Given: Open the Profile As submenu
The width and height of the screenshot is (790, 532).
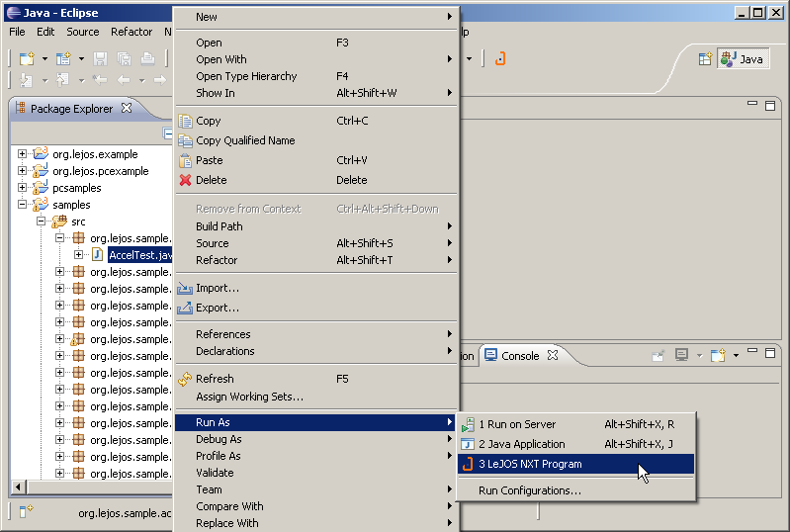Looking at the screenshot, I should (x=316, y=456).
